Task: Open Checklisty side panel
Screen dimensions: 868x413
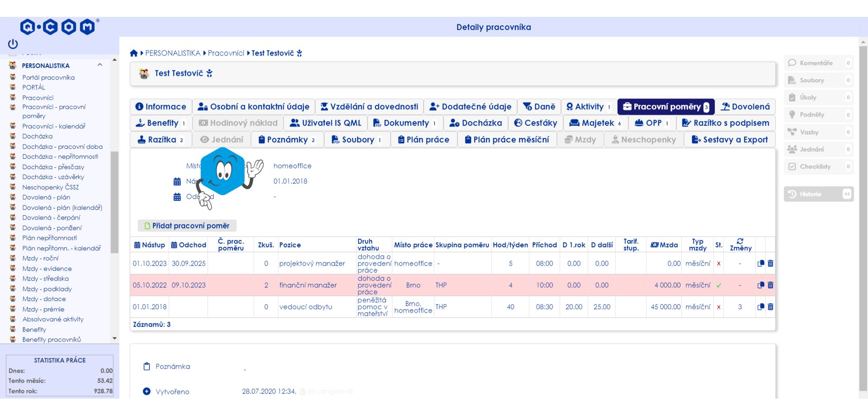Action: [x=819, y=166]
